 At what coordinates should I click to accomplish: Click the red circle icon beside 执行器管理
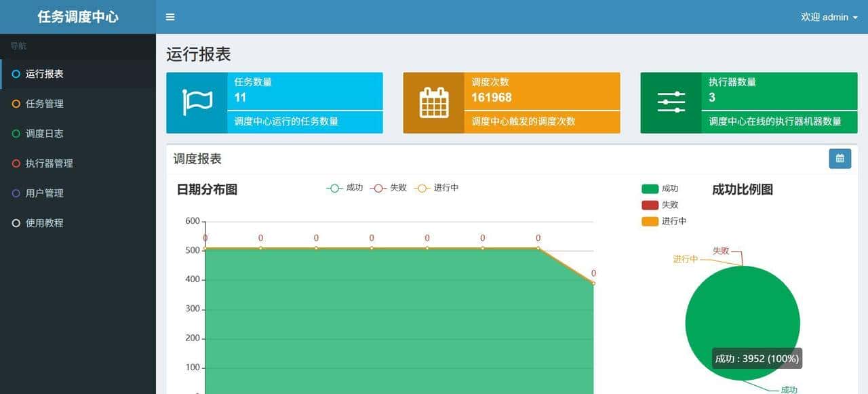click(x=15, y=163)
